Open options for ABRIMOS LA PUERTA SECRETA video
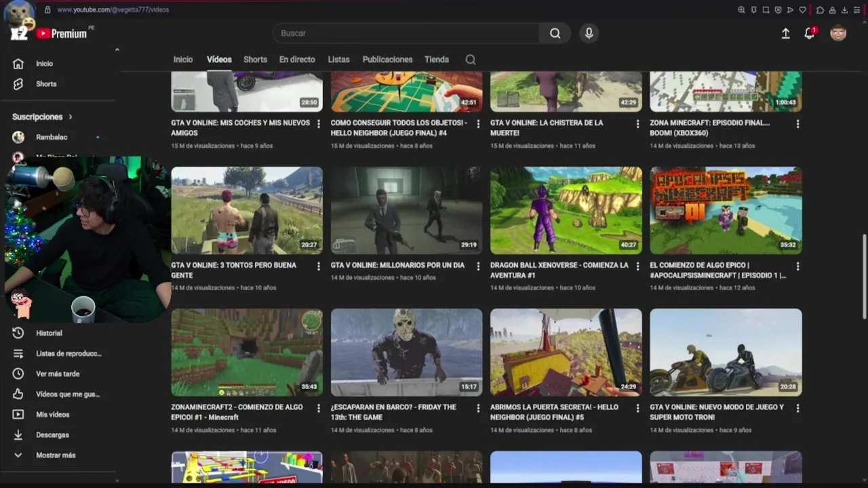 (x=637, y=409)
